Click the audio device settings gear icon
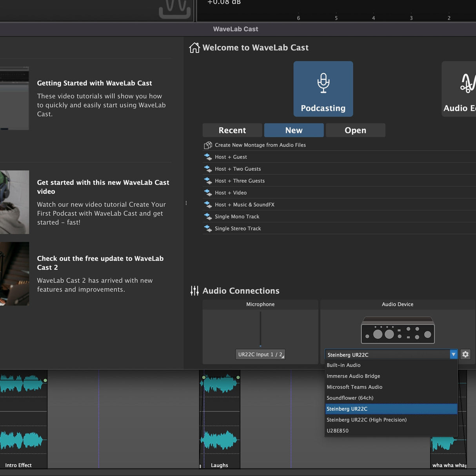 pos(465,354)
